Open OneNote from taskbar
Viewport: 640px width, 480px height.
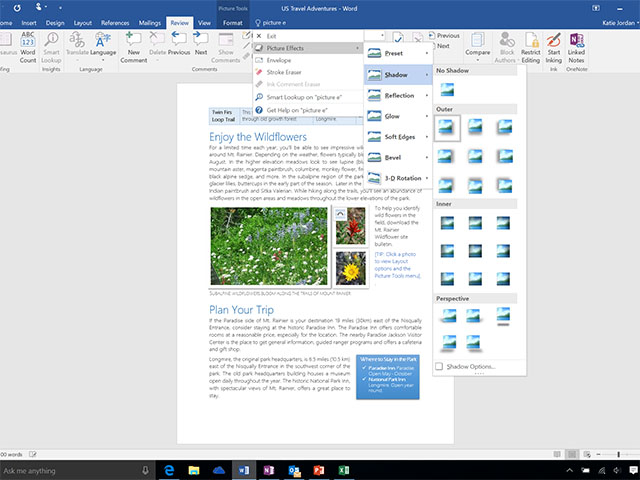[269, 470]
